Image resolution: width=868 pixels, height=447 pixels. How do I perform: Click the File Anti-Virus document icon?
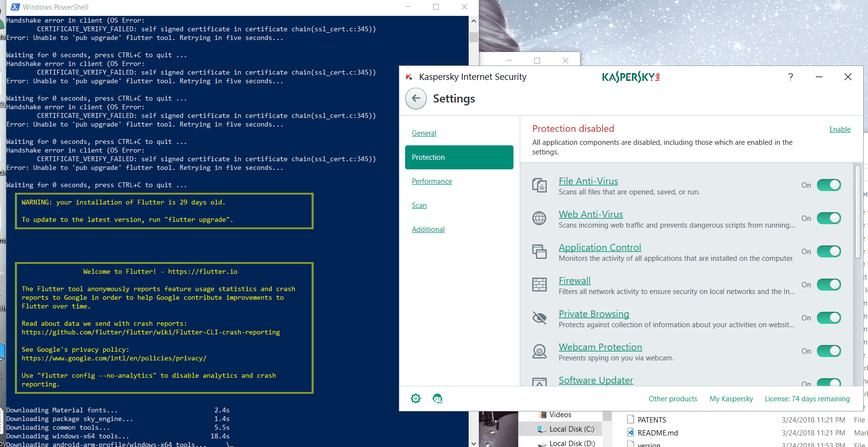point(539,185)
